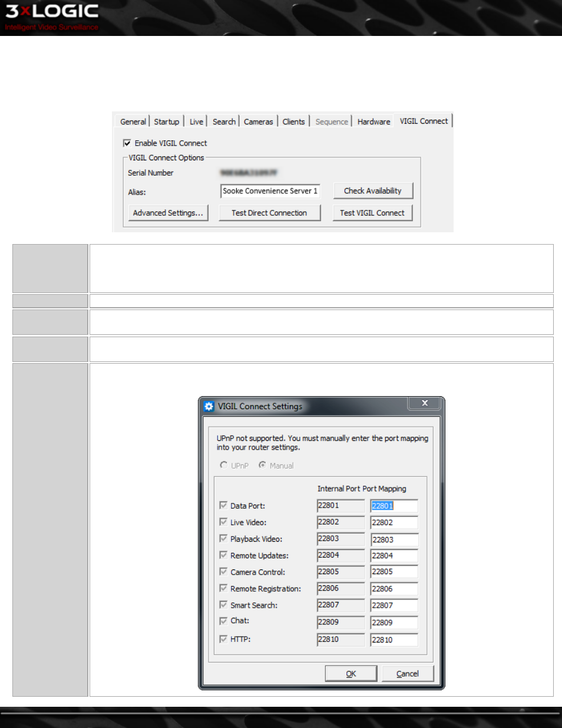Toggle the Enable VIGIL Connect checkbox
Viewport: 562px width, 728px height.
(x=127, y=143)
